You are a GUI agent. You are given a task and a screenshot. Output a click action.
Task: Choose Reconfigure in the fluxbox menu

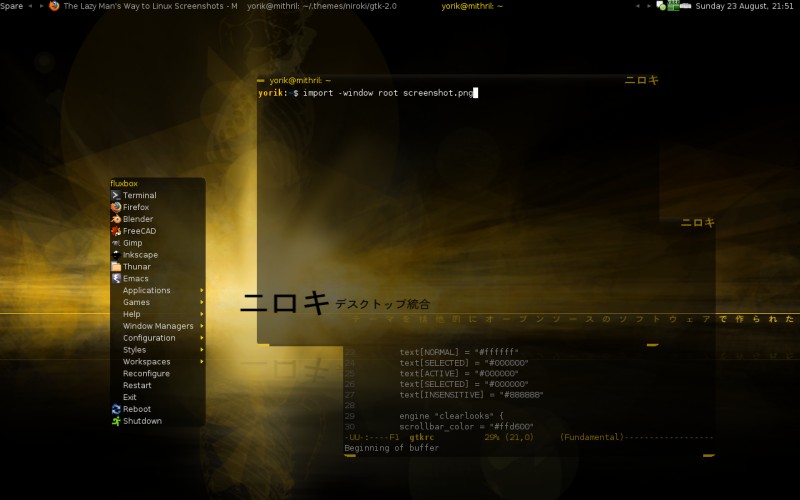pos(146,373)
